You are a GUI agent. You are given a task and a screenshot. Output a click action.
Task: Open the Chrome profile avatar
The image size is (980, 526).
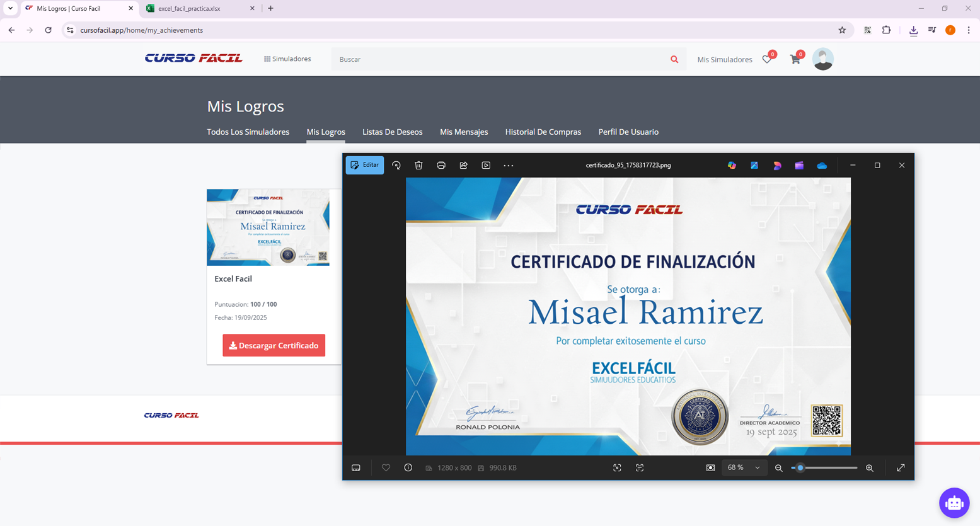(950, 30)
